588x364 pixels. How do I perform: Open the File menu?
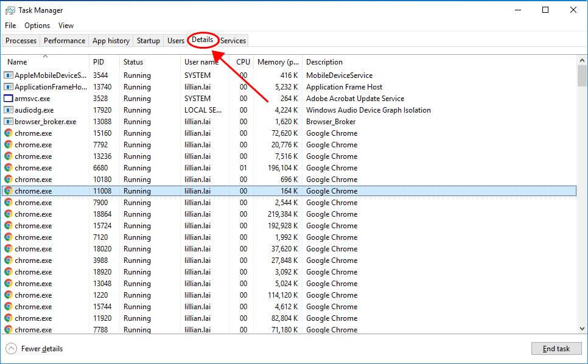pyautogui.click(x=10, y=26)
